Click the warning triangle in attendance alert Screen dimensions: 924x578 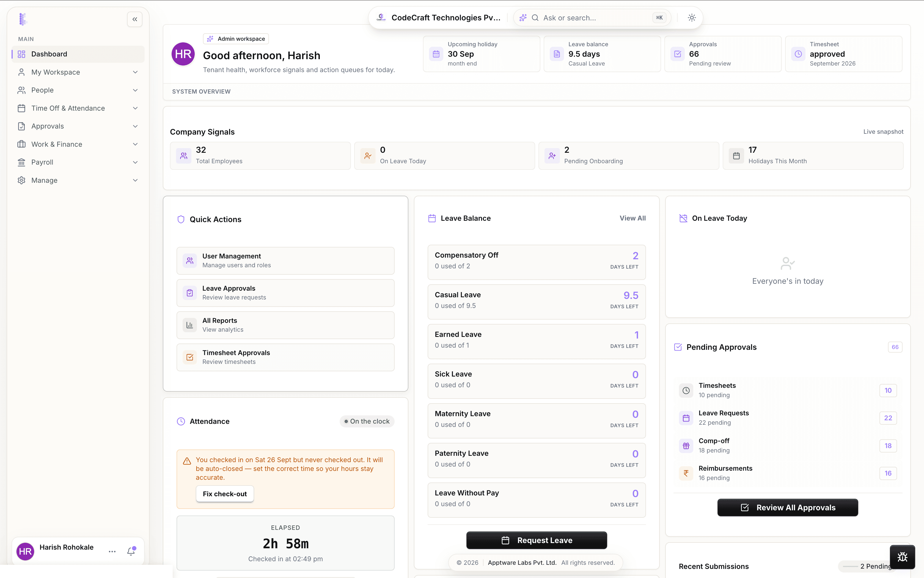pyautogui.click(x=187, y=461)
